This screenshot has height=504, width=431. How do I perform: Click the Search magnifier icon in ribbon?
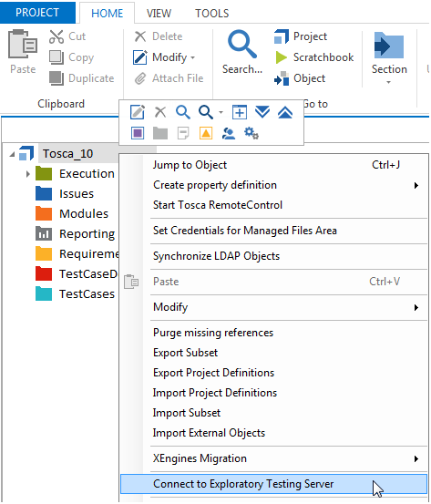pos(242,44)
